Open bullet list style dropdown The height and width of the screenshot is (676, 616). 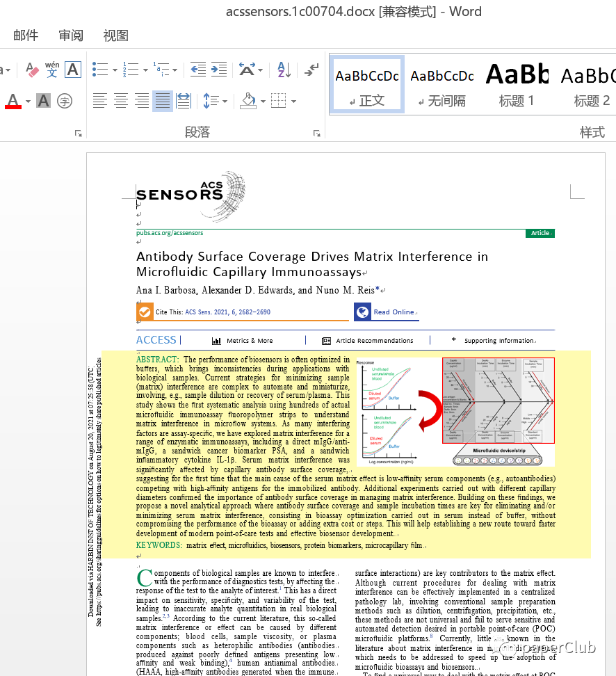click(115, 70)
